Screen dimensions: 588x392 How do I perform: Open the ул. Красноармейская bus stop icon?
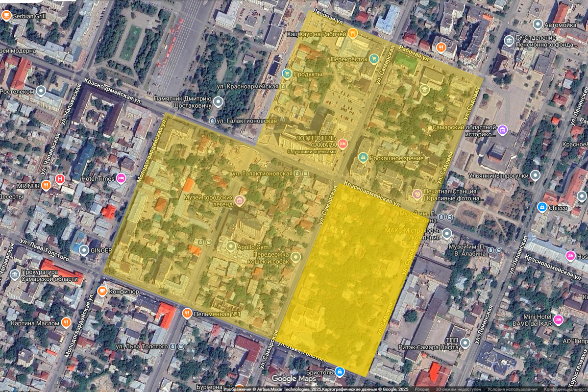pyautogui.click(x=283, y=86)
